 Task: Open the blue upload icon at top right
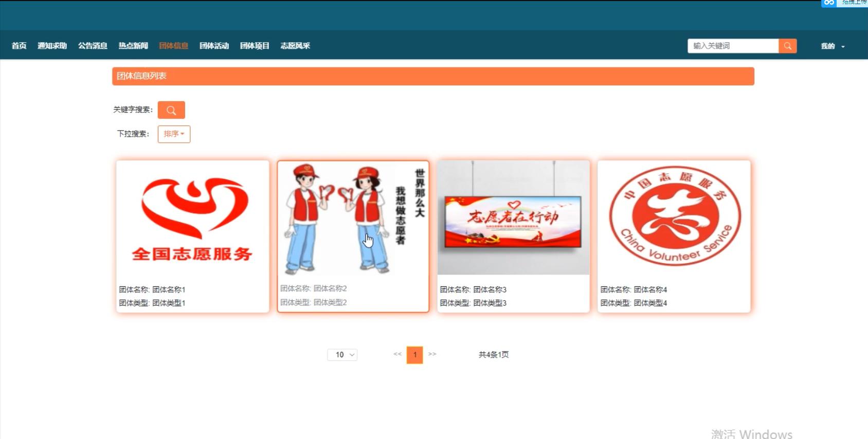pos(829,3)
